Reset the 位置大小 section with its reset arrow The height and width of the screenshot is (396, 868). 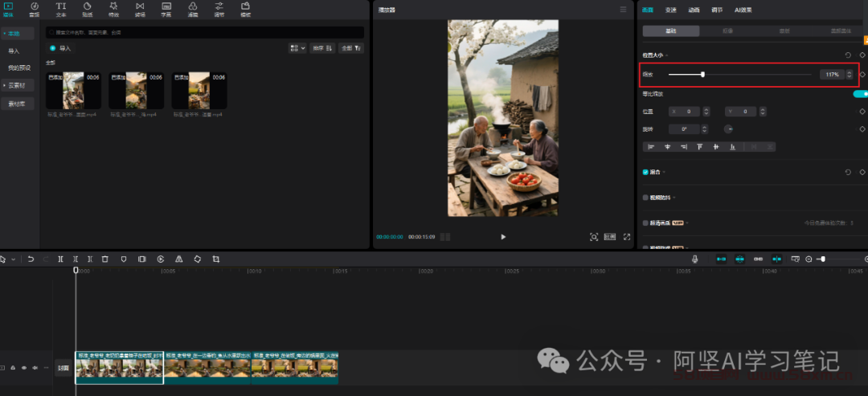[x=848, y=55]
